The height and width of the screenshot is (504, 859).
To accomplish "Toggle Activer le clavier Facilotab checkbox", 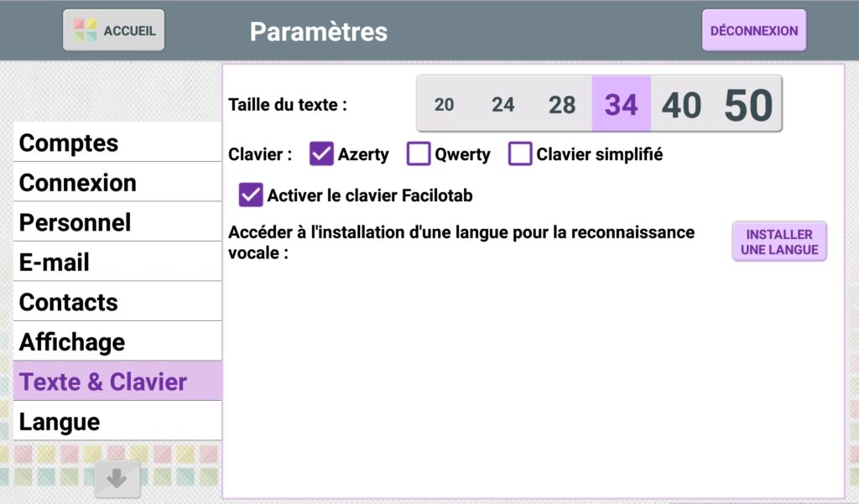I will pos(251,195).
